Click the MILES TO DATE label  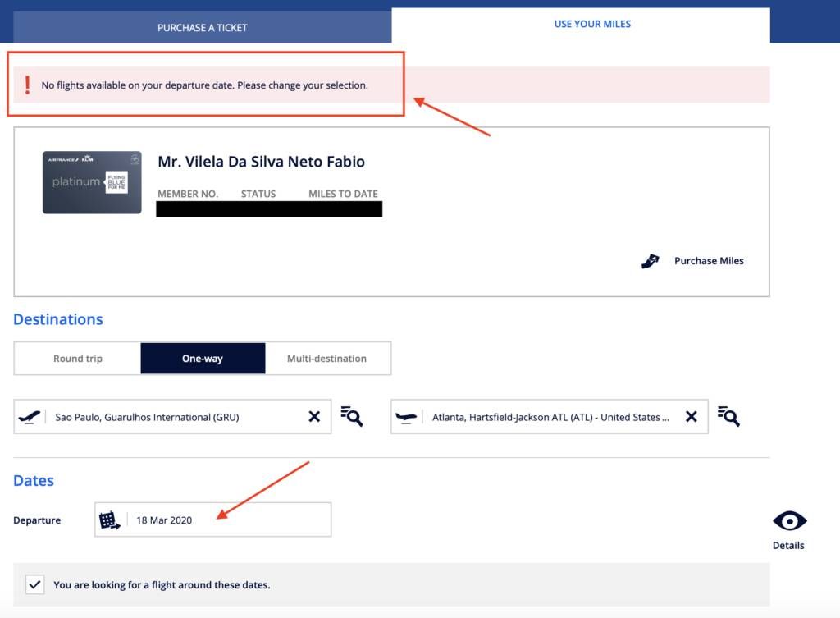(x=344, y=194)
